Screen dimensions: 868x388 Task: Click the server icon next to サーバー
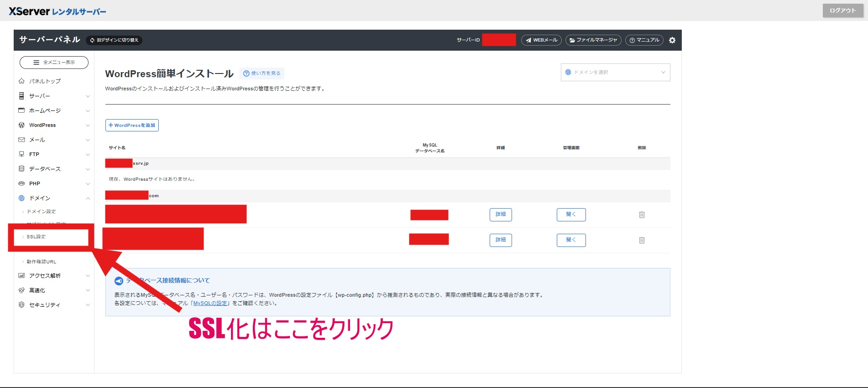(x=21, y=96)
